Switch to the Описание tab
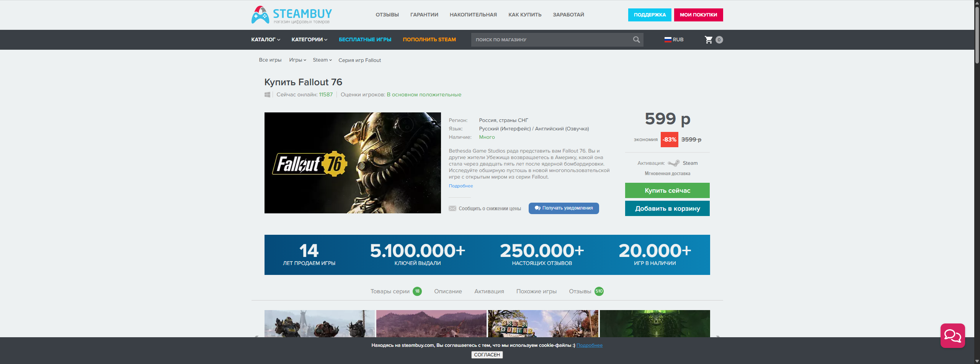980x364 pixels. [x=448, y=291]
